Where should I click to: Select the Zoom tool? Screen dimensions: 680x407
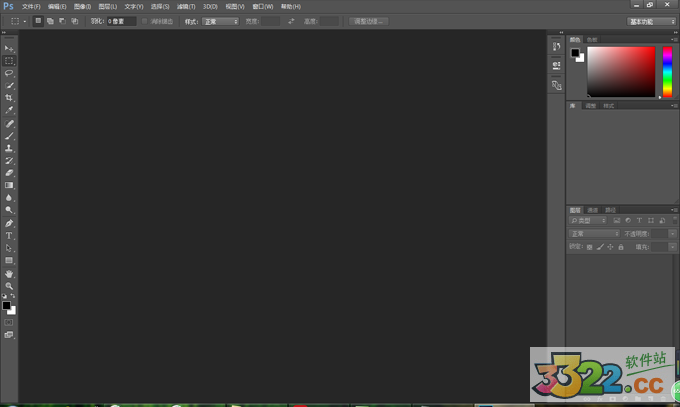9,286
